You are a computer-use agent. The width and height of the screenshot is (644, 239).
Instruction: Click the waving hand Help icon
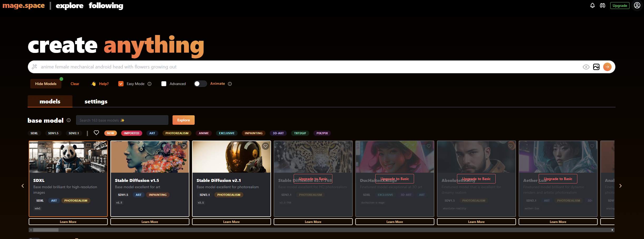point(94,84)
